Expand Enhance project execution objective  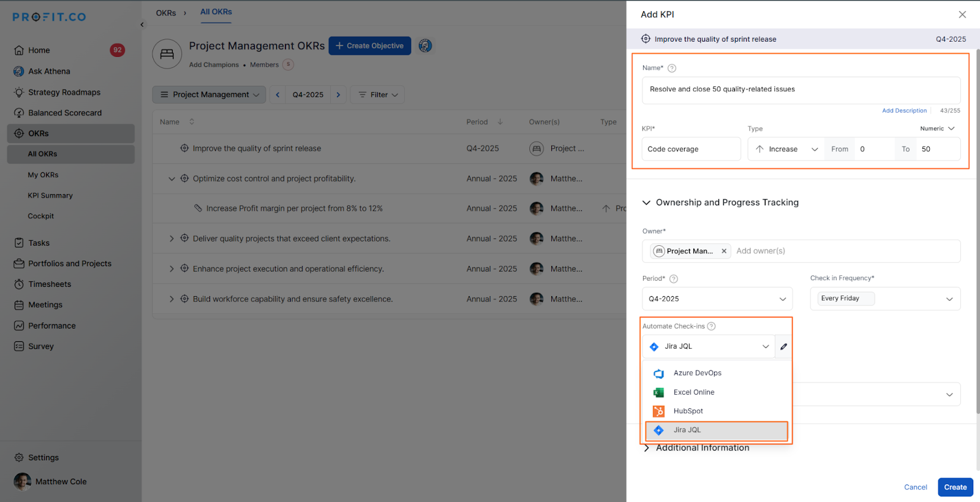tap(171, 268)
